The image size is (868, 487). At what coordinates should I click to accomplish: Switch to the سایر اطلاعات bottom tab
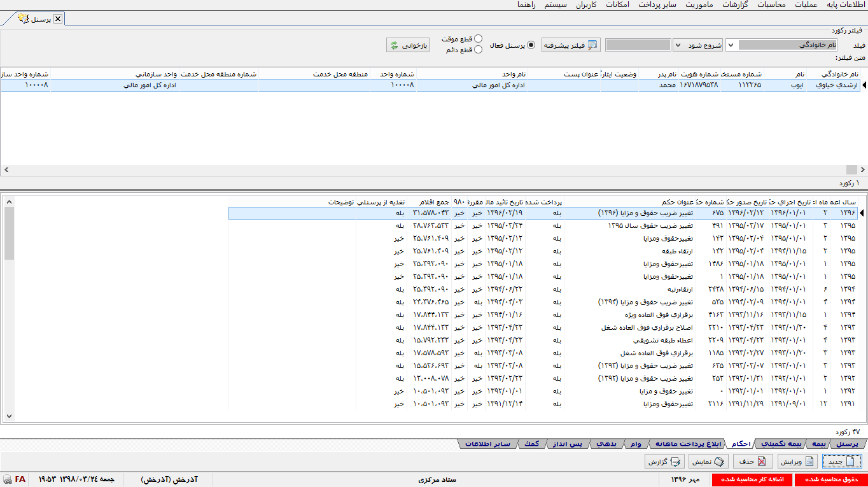click(x=489, y=444)
